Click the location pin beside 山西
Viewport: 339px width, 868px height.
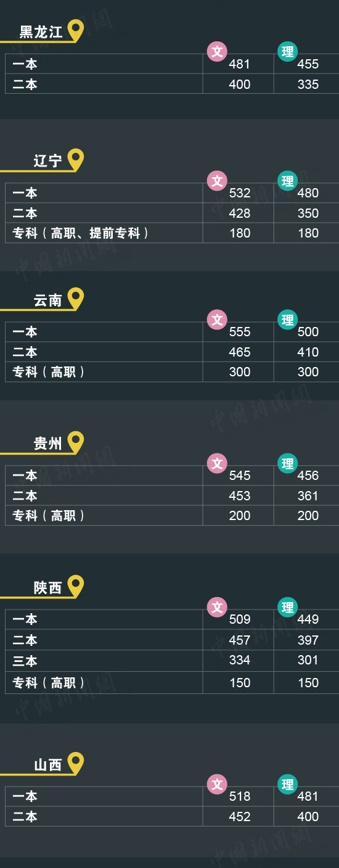[x=75, y=763]
